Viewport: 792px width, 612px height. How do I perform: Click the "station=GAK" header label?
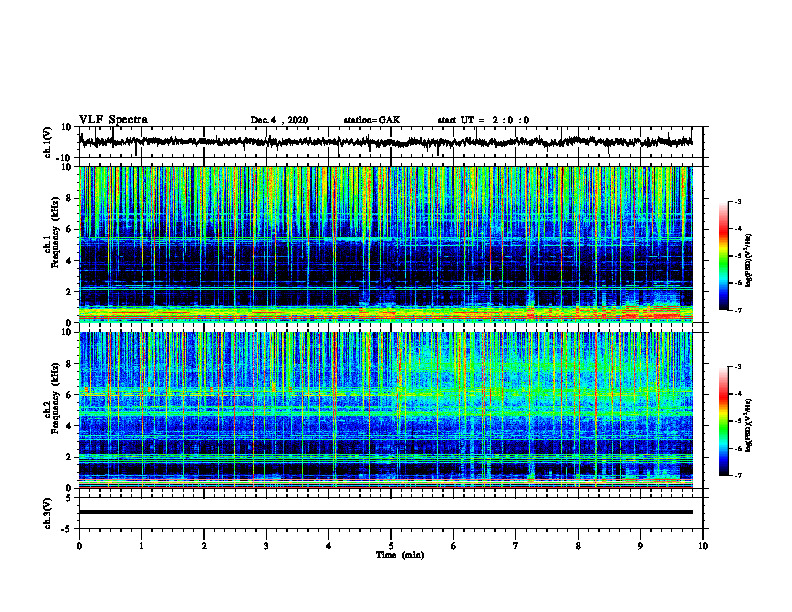click(x=372, y=120)
